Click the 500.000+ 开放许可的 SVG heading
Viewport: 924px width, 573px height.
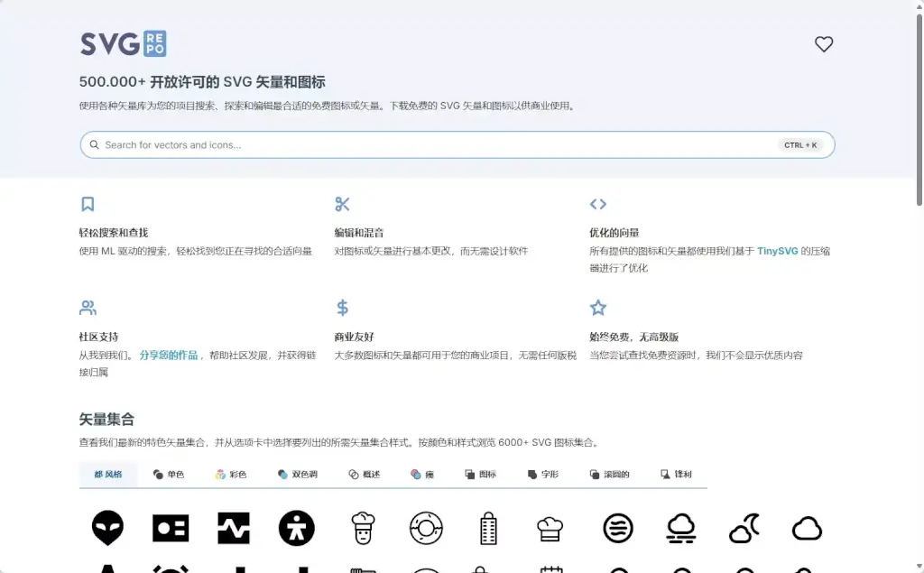point(202,82)
